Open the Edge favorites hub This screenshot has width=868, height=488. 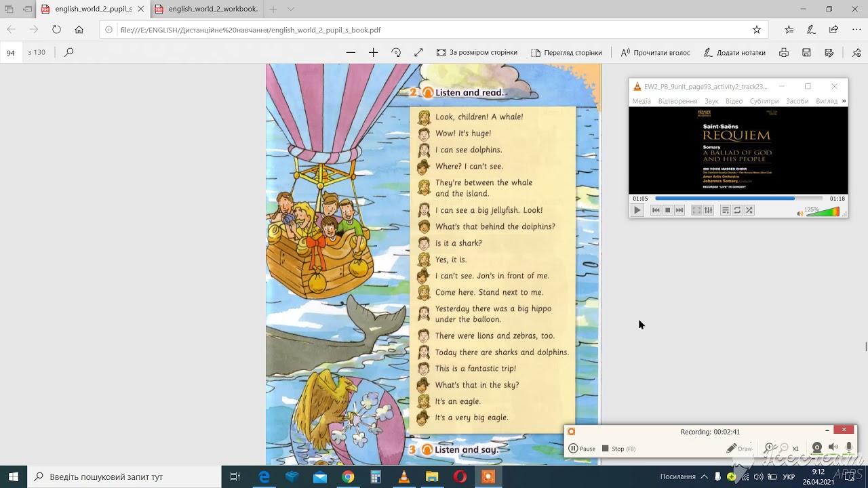pyautogui.click(x=789, y=30)
